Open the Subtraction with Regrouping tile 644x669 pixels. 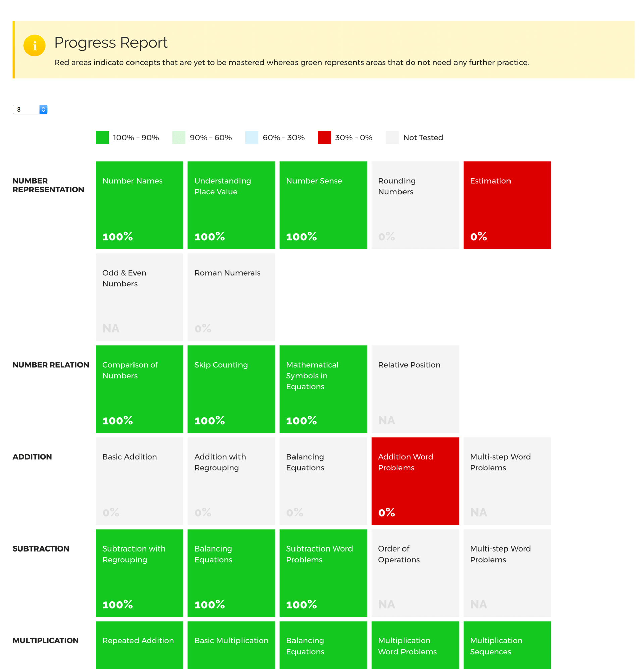139,573
